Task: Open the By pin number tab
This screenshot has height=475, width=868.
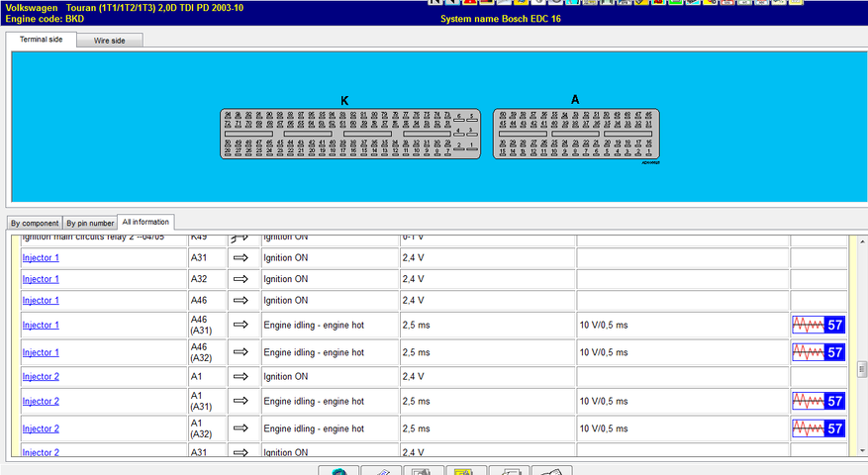Action: 90,223
